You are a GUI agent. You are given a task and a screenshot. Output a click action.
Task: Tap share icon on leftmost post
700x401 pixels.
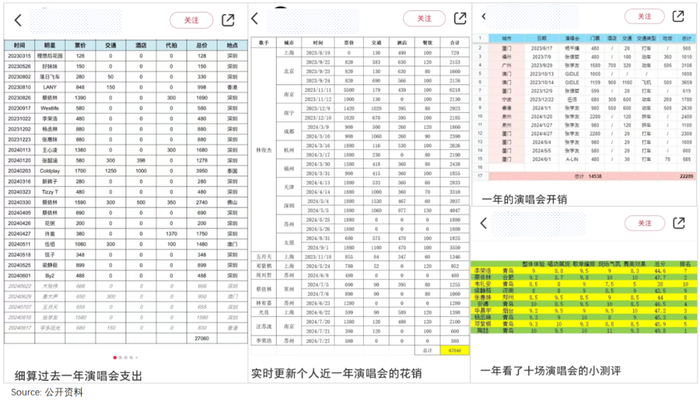(x=228, y=20)
